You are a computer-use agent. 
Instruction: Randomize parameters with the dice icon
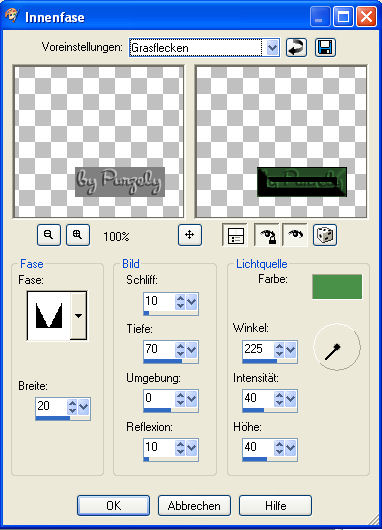point(325,235)
